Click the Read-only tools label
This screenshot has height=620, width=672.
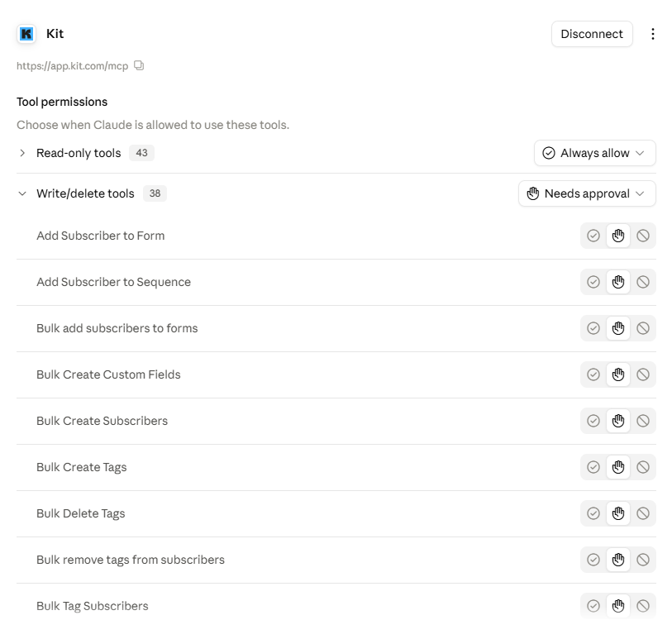[79, 153]
